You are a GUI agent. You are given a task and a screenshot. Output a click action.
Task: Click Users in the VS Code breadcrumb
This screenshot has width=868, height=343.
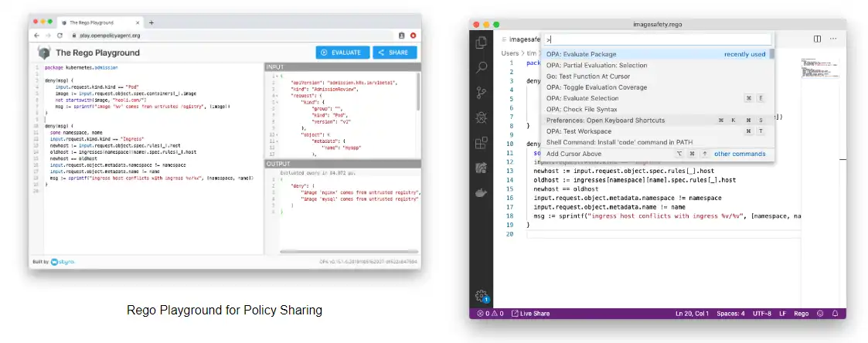(510, 53)
